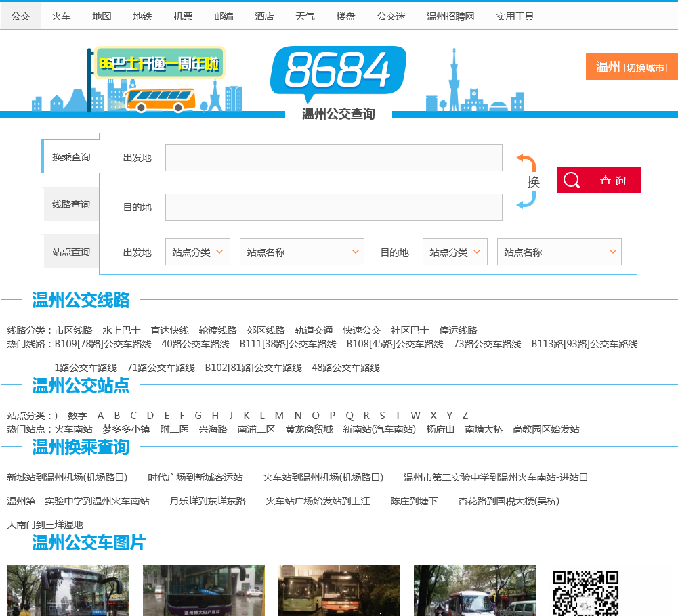678x616 pixels.
Task: Open transfer 大南门到三垟湿地
Action: click(45, 525)
